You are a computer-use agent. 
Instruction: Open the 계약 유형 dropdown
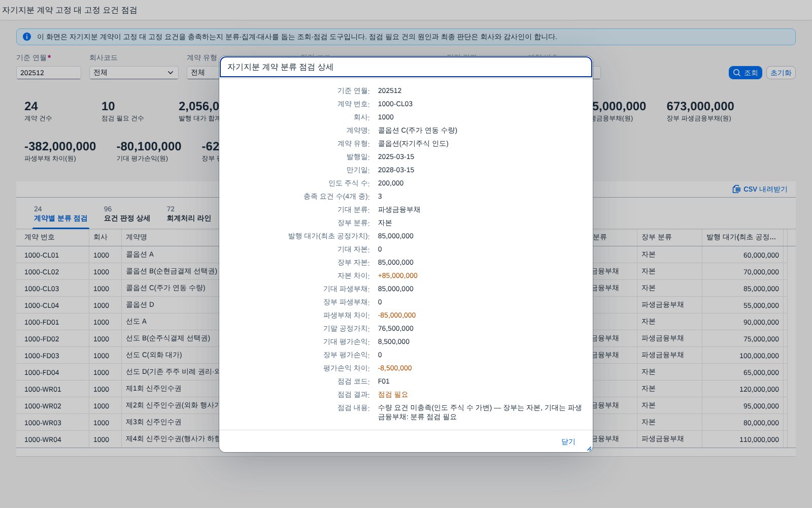click(x=203, y=73)
